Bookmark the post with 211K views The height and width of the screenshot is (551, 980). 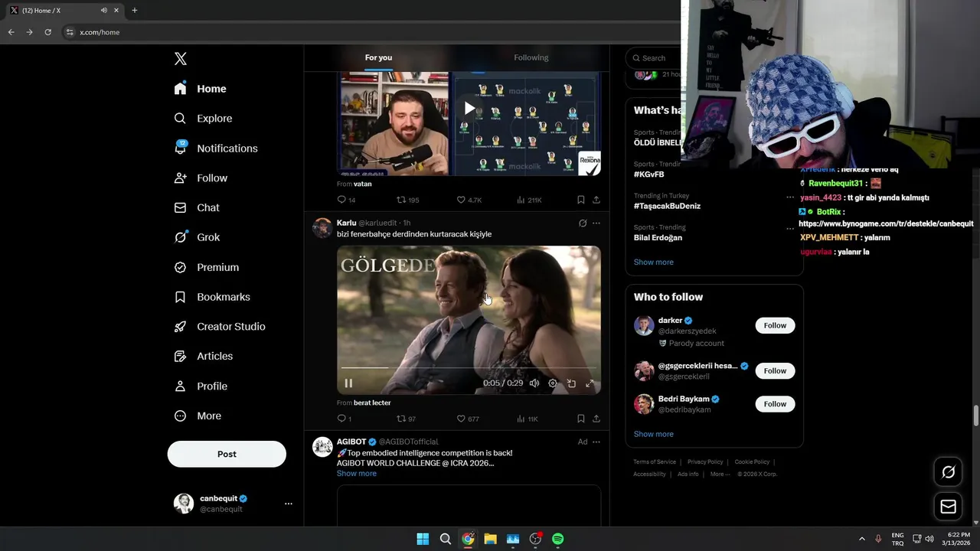[x=580, y=200]
